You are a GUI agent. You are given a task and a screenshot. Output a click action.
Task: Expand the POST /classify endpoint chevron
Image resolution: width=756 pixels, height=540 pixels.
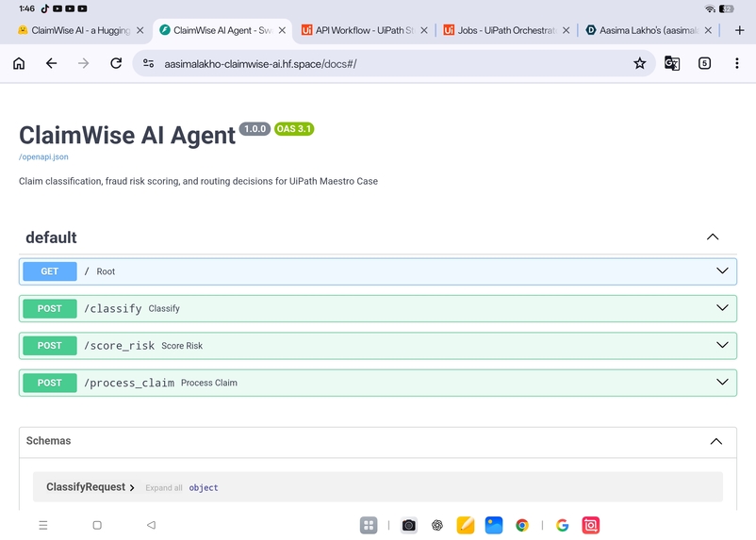[x=722, y=307]
